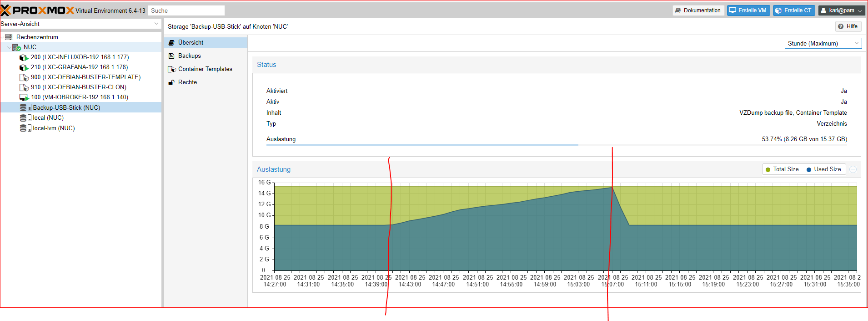Click container 200 LXC-INFLUXDB icon
This screenshot has width=868, height=321.
click(24, 57)
